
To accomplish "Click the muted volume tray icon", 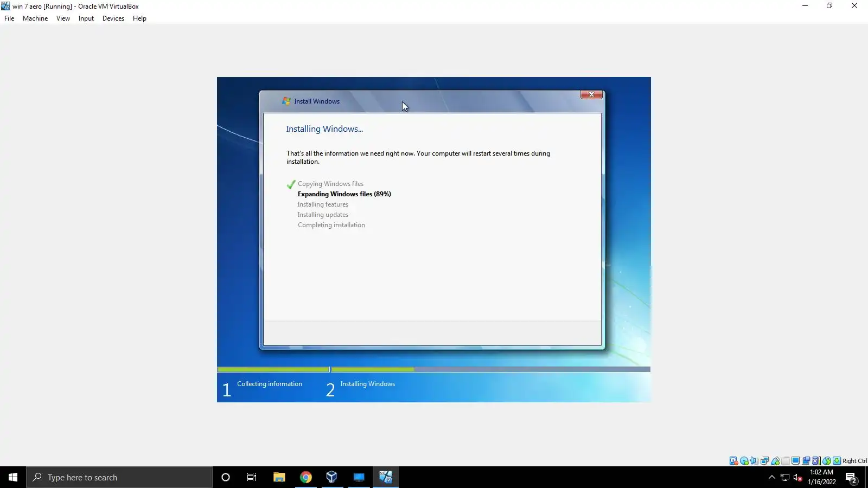I will [798, 477].
